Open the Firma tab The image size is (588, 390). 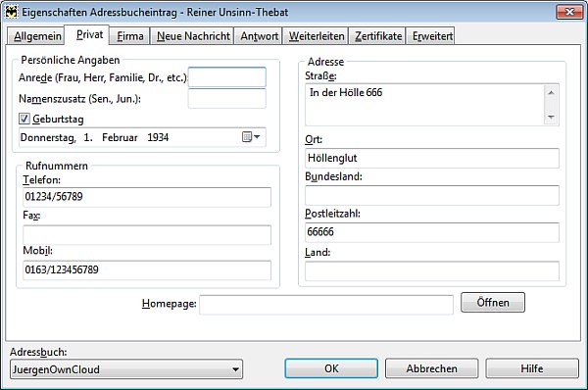click(x=129, y=36)
